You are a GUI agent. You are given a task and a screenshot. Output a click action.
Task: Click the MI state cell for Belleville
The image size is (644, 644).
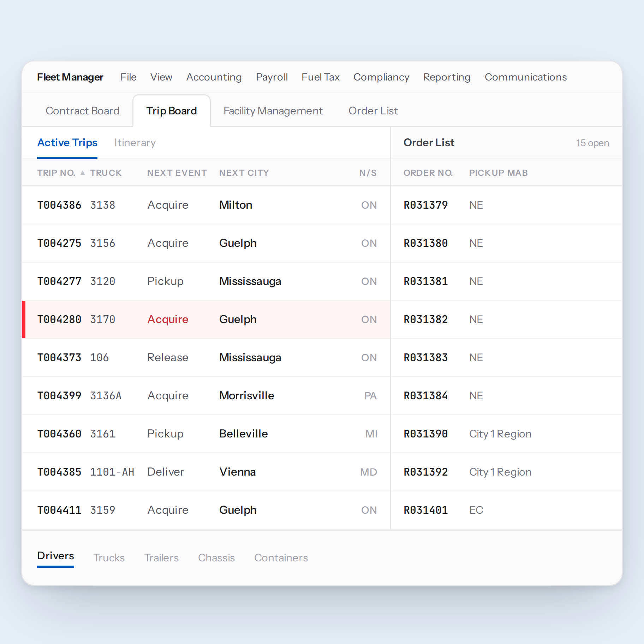[371, 434]
